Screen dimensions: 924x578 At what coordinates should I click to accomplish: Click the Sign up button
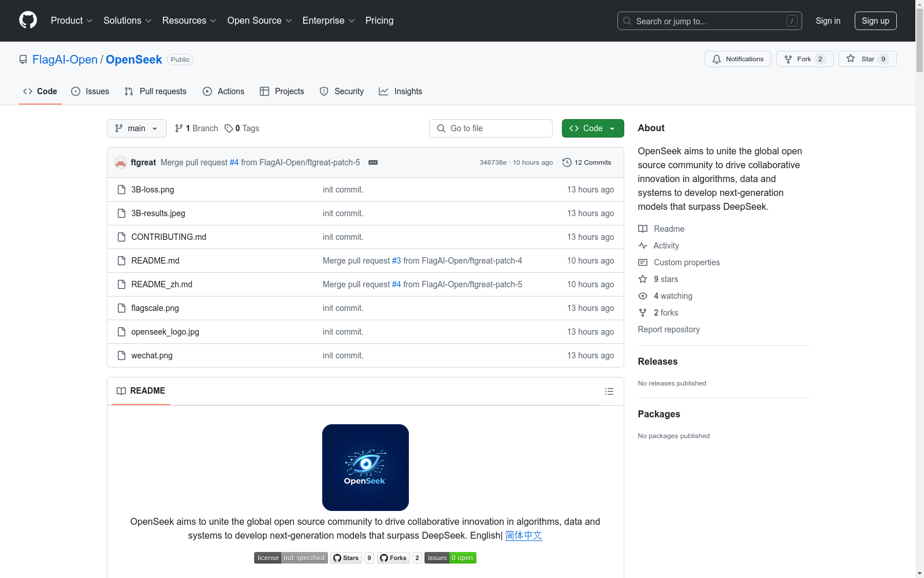point(875,21)
